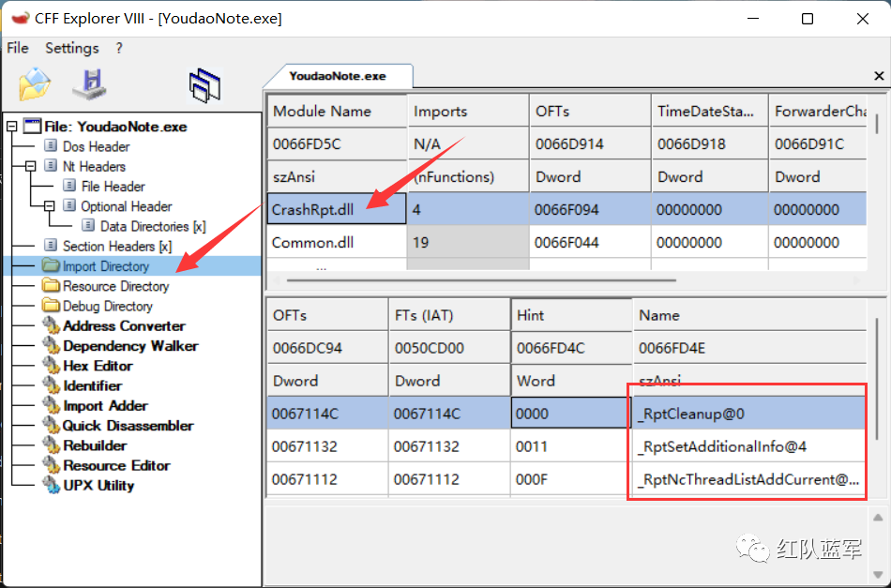Click the Save floppy disk toolbar icon
Viewport: 891px width, 588px height.
click(89, 84)
